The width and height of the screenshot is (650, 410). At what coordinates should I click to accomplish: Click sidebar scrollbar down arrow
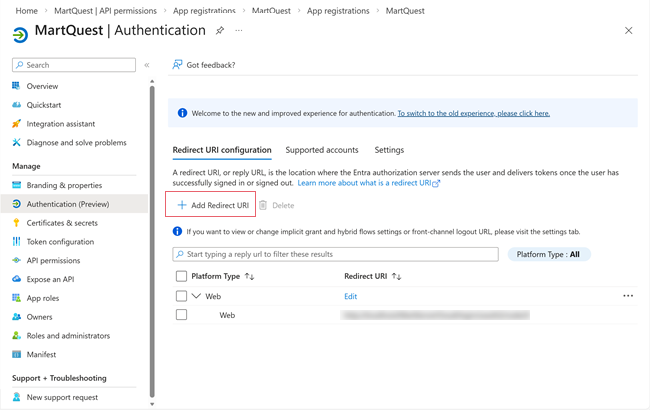[152, 404]
